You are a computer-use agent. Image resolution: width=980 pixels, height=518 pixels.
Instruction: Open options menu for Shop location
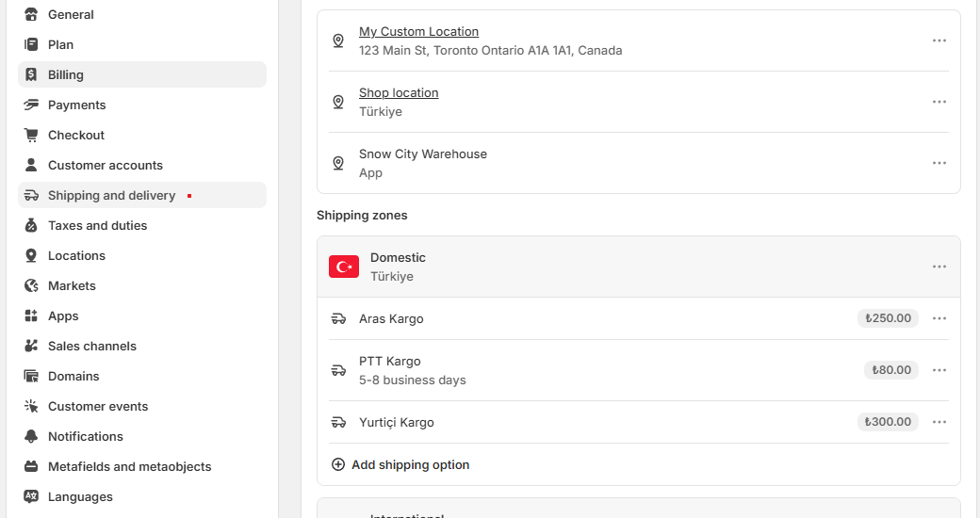[x=939, y=102]
